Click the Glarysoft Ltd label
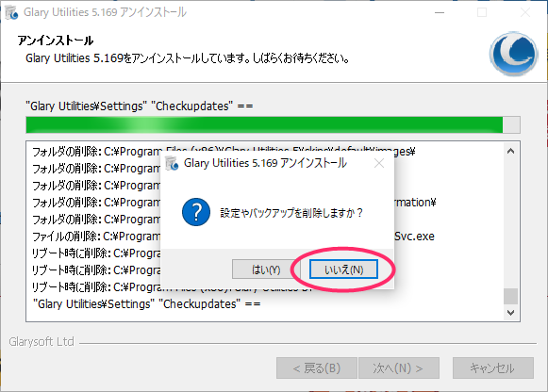The width and height of the screenshot is (548, 392). pyautogui.click(x=42, y=341)
